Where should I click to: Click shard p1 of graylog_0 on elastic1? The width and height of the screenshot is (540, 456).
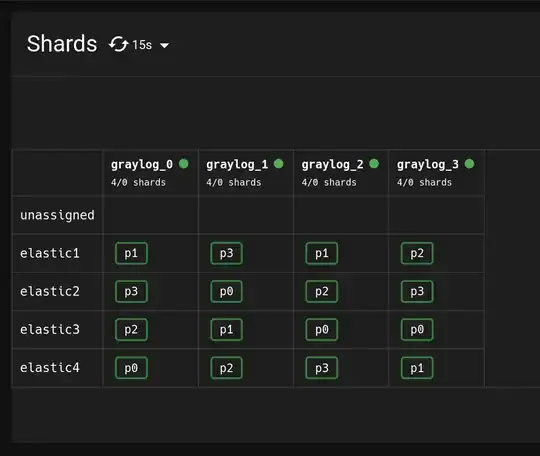(131, 253)
